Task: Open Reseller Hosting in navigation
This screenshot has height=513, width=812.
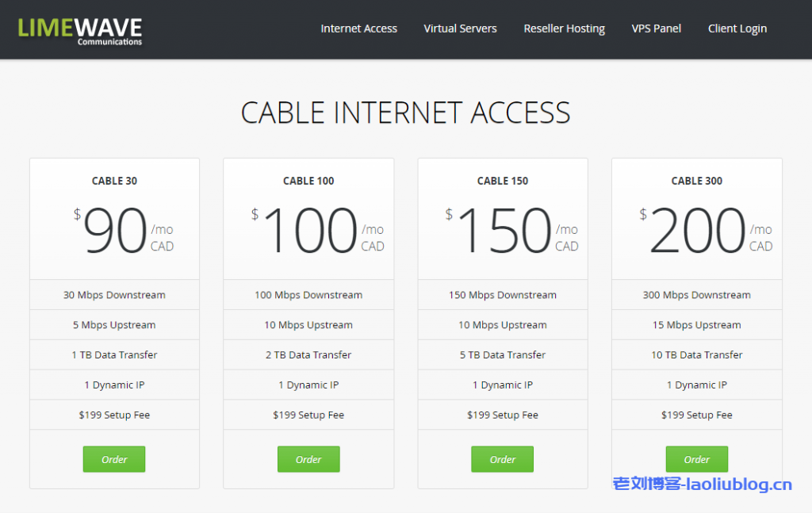Action: point(564,29)
